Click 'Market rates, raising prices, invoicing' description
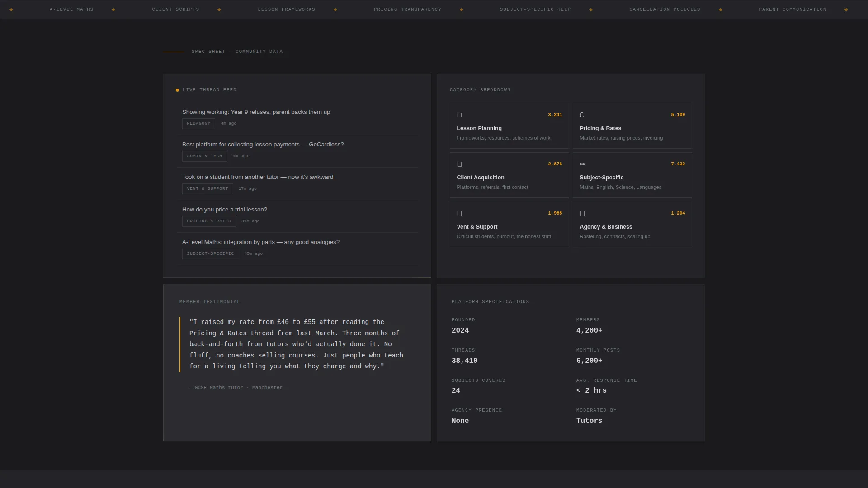This screenshot has height=488, width=868. (x=621, y=138)
